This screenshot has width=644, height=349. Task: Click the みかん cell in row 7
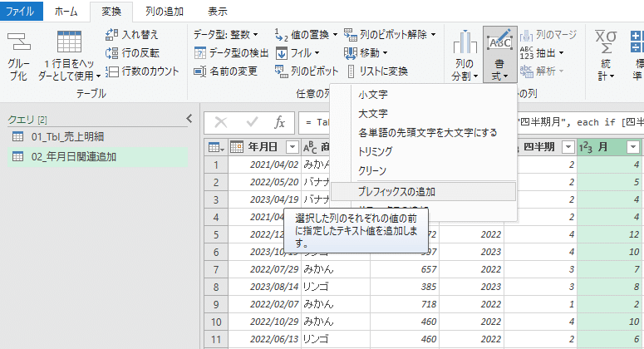336,269
